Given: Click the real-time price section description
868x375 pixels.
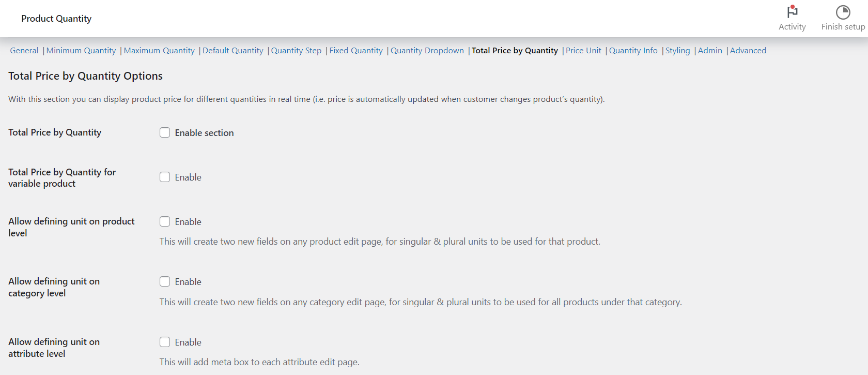Looking at the screenshot, I should coord(306,99).
